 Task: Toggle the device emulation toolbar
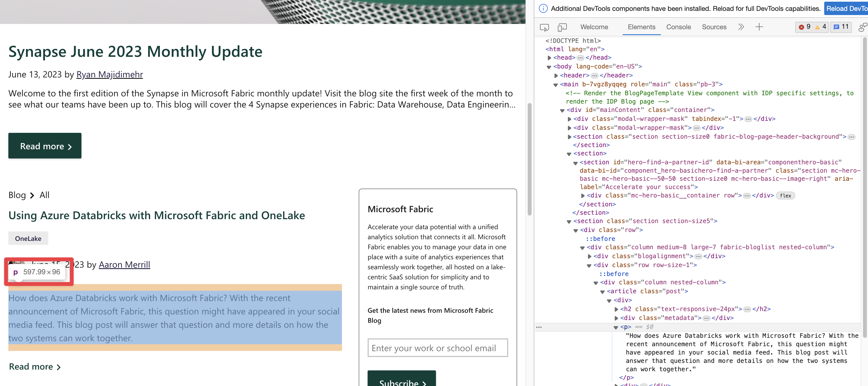562,27
